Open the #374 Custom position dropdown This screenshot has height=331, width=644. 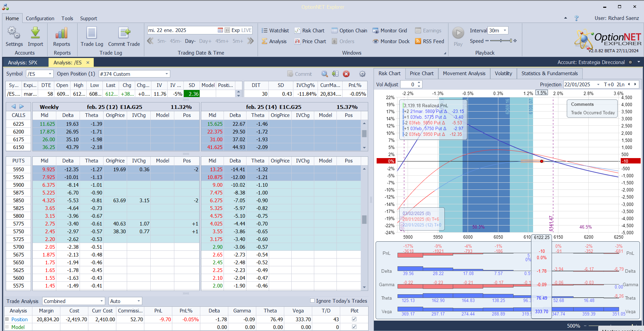pyautogui.click(x=167, y=74)
